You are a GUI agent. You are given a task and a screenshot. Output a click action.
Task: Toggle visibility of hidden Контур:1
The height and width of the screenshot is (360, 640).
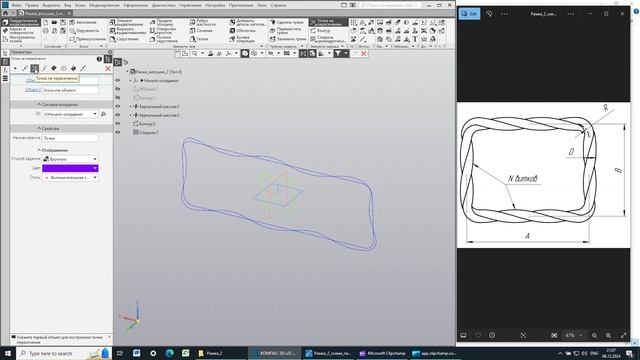pyautogui.click(x=118, y=98)
